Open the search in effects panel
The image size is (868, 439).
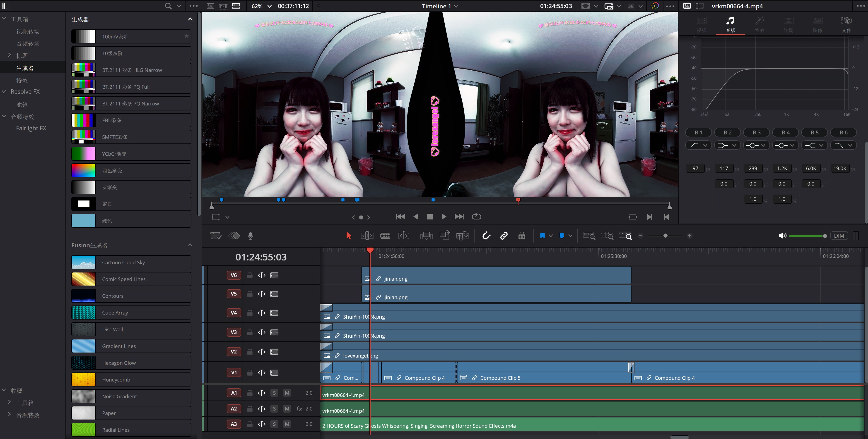(x=168, y=6)
